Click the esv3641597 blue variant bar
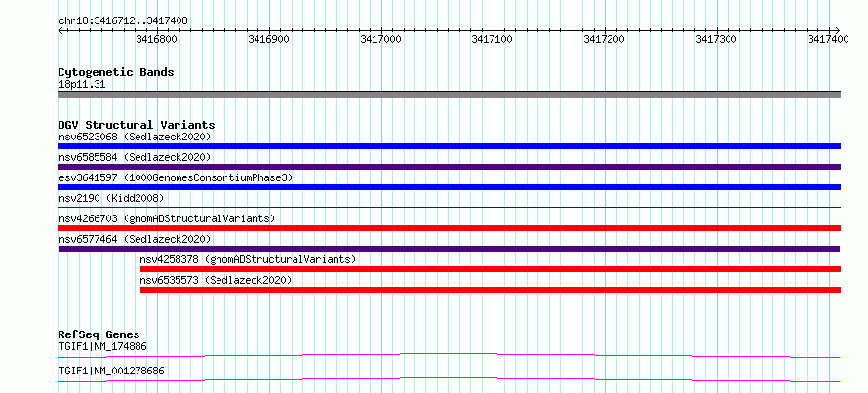 tap(449, 187)
